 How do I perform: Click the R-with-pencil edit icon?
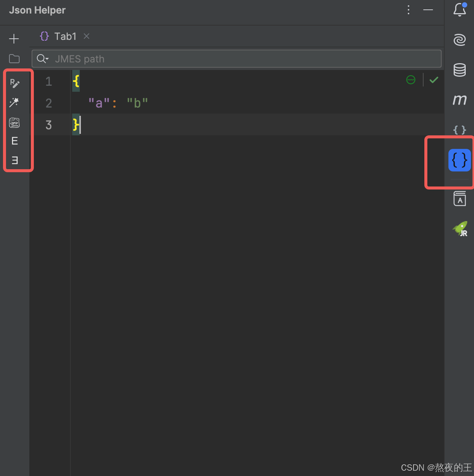(15, 83)
